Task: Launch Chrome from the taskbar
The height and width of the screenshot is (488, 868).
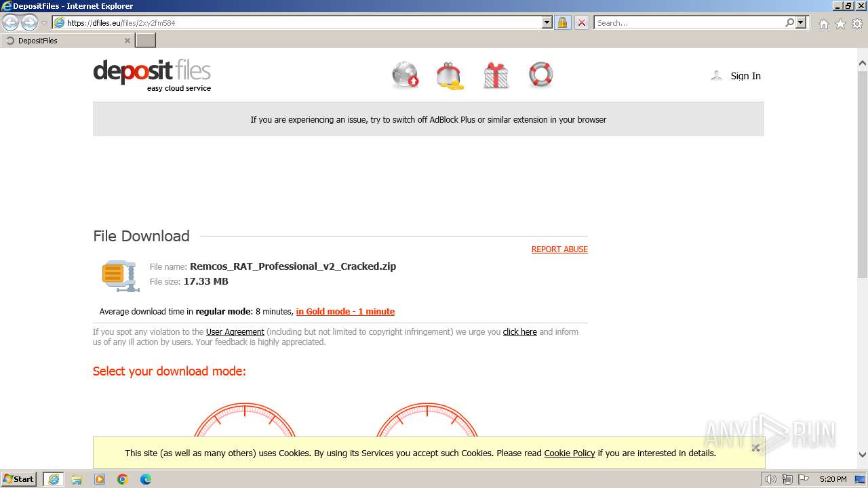Action: (x=123, y=479)
